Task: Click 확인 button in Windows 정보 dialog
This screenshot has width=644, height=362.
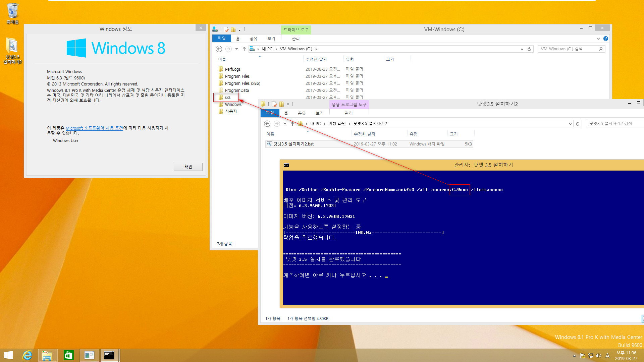Action: click(x=188, y=167)
